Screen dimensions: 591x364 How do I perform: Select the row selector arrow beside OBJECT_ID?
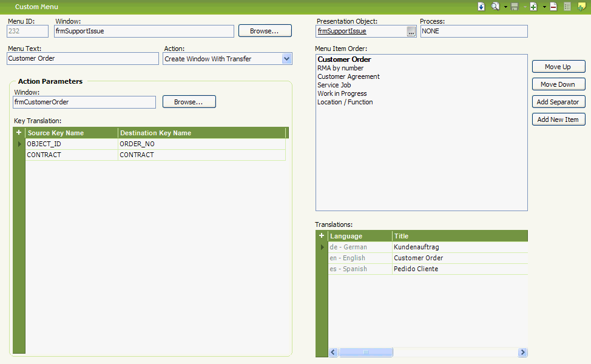click(18, 144)
